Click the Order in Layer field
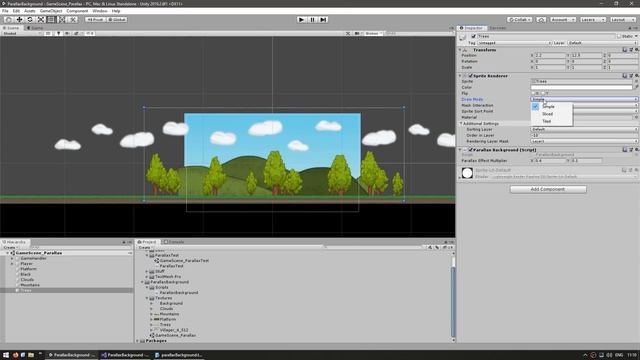 point(584,136)
